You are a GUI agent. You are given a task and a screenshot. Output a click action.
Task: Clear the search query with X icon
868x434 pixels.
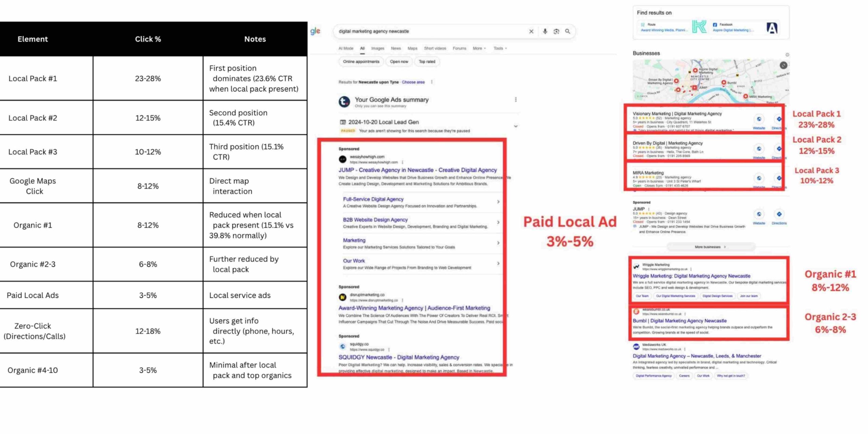(x=531, y=32)
